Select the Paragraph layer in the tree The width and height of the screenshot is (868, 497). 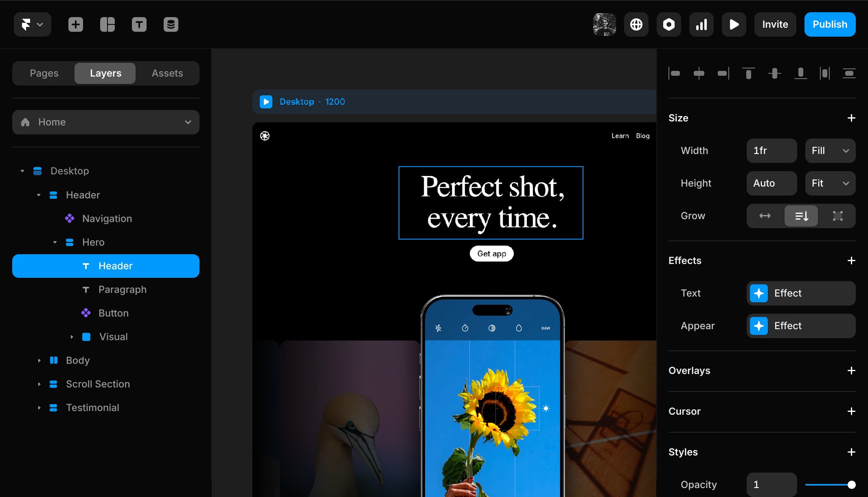coord(122,290)
